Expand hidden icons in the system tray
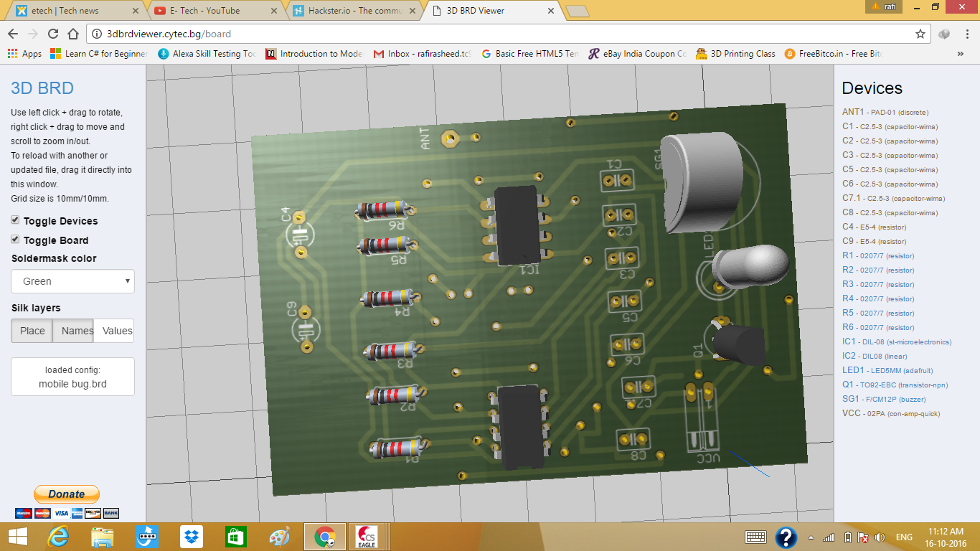The height and width of the screenshot is (551, 980). pos(809,536)
